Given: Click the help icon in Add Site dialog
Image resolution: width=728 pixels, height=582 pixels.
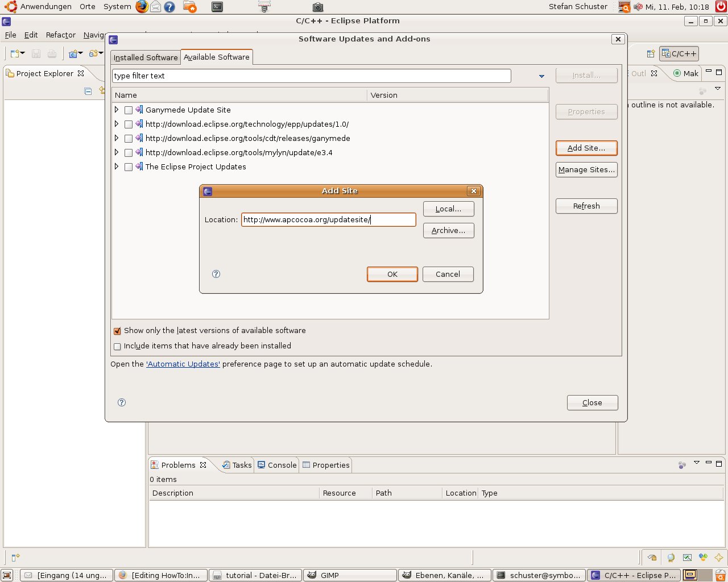Looking at the screenshot, I should (x=216, y=274).
